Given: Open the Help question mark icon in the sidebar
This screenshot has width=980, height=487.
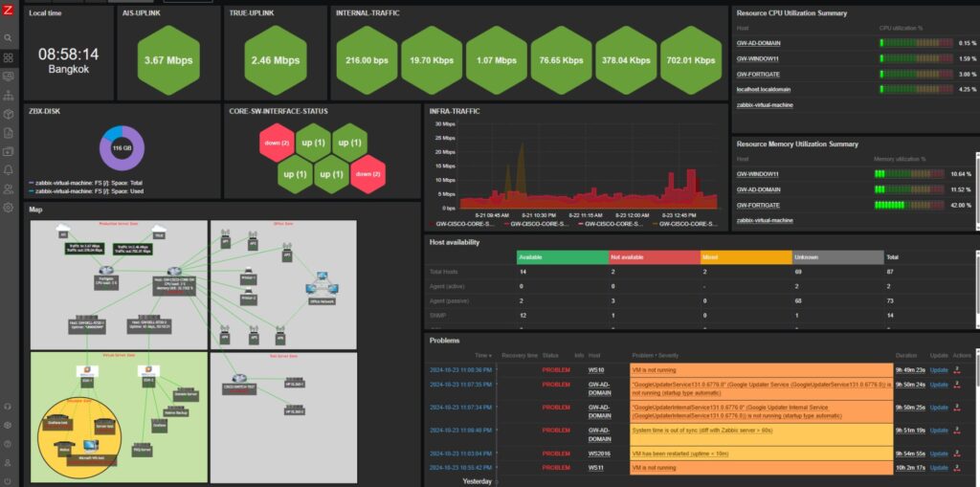Looking at the screenshot, I should click(8, 444).
